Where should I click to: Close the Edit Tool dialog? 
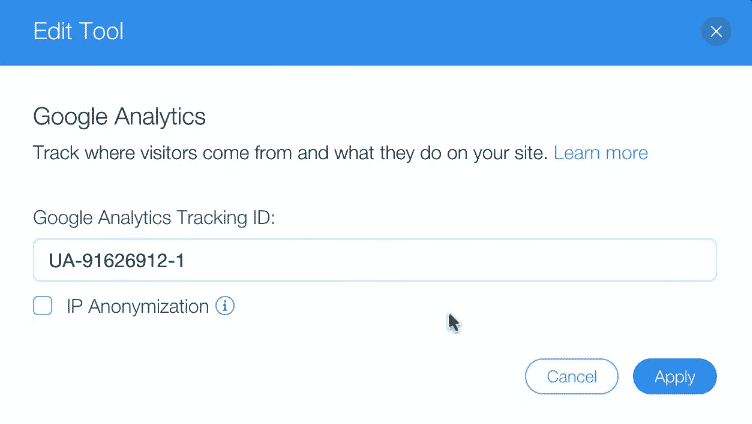(716, 32)
